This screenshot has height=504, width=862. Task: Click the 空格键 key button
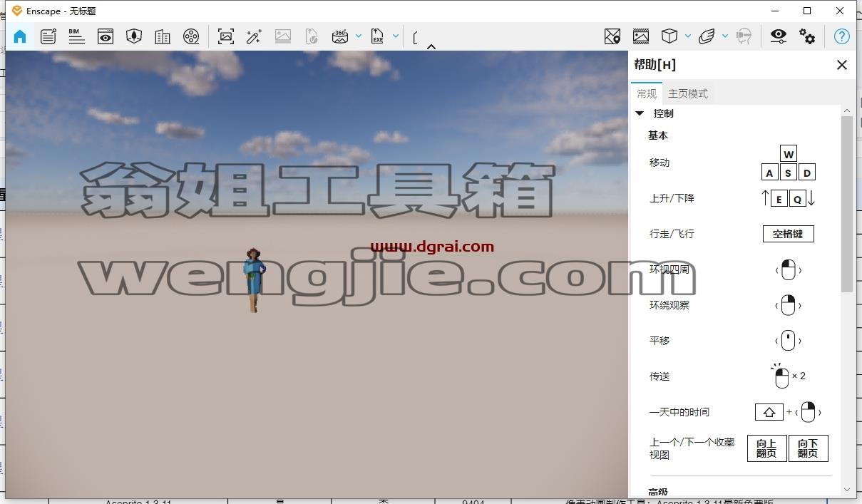point(788,234)
